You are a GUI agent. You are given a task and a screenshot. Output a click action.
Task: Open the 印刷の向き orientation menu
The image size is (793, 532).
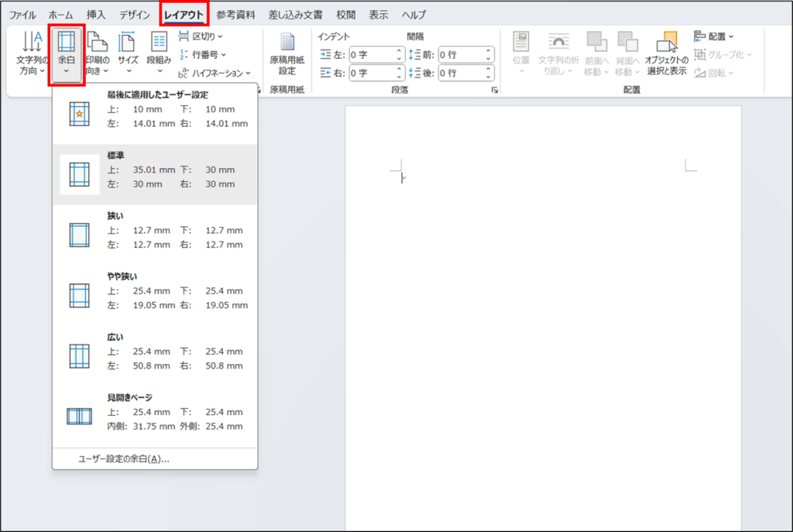[x=97, y=53]
